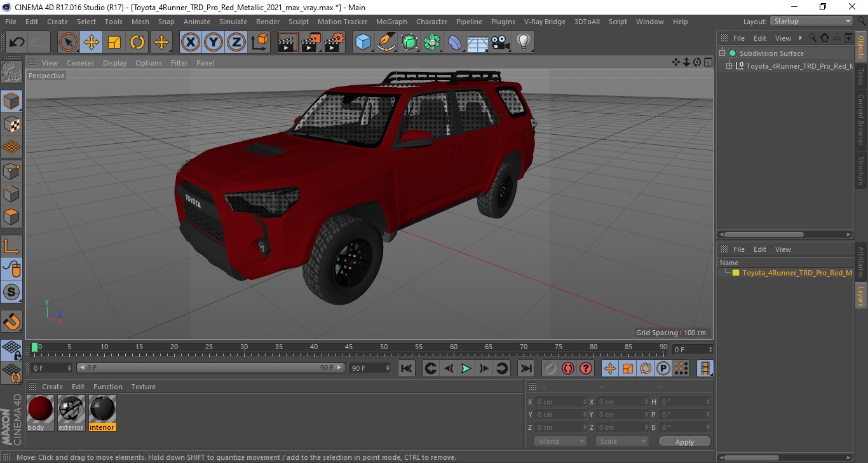Render the active view
The image size is (868, 463).
288,43
